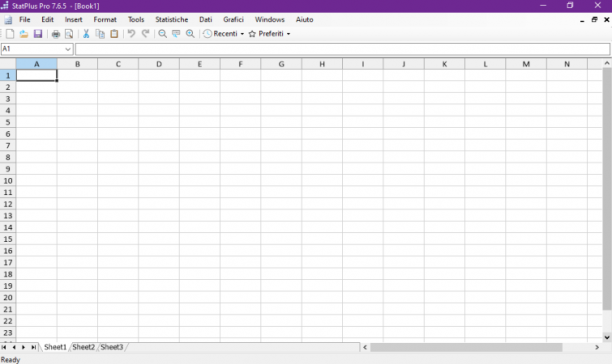612x364 pixels.
Task: Open the Recenti dropdown
Action: 224,34
